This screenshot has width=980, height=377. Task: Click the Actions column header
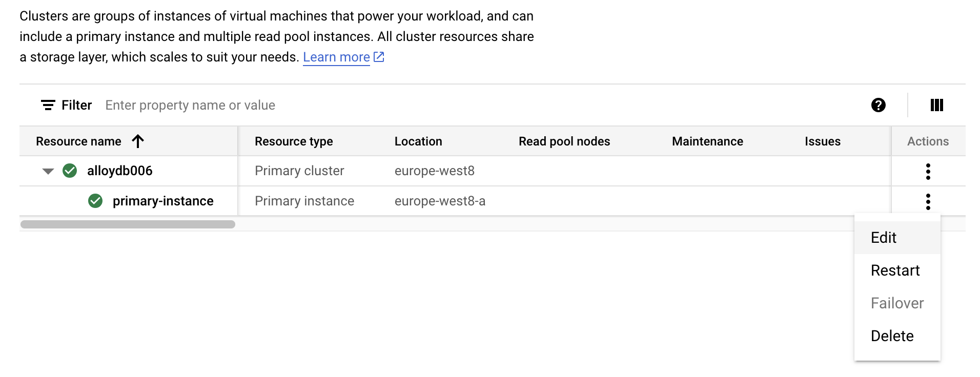pos(928,141)
